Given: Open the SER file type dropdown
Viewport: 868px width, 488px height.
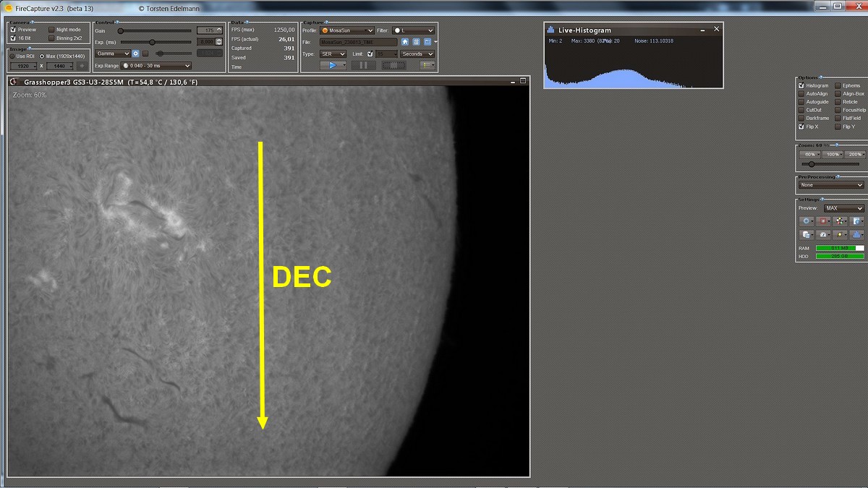Looking at the screenshot, I should 333,53.
